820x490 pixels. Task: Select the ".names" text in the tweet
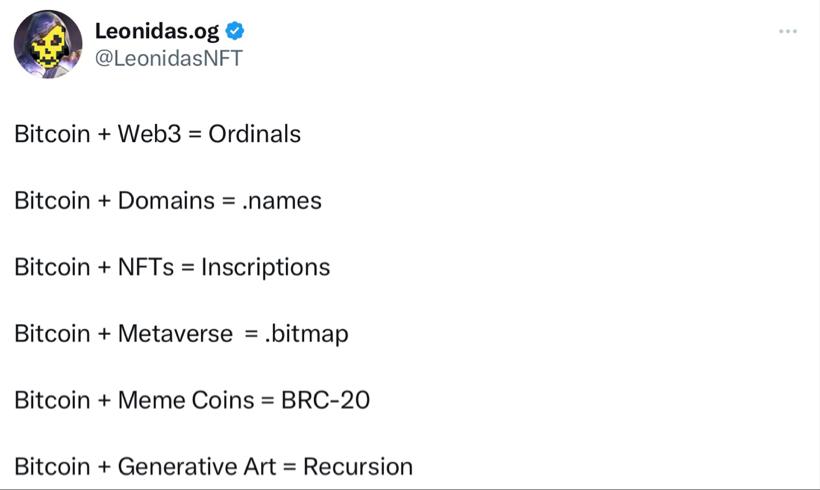point(282,201)
